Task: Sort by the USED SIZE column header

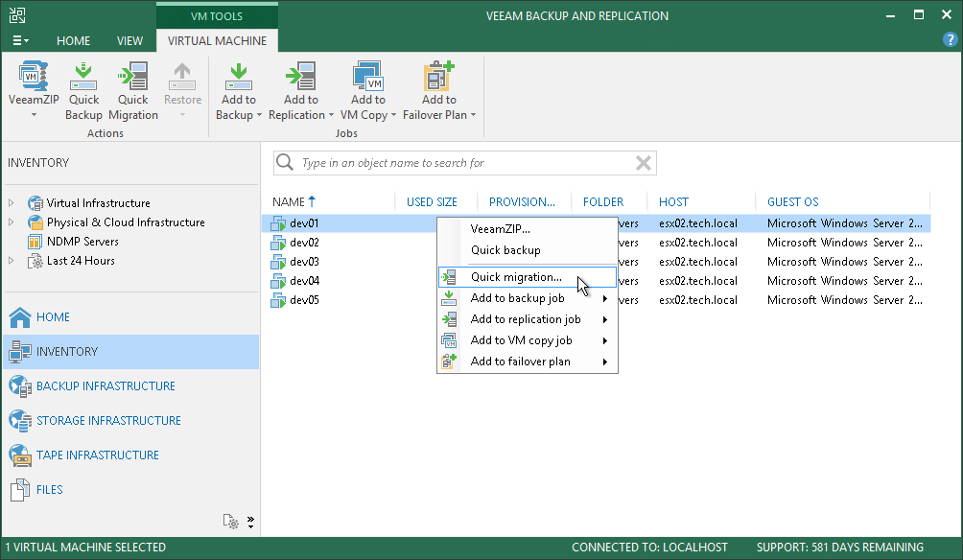Action: point(432,202)
